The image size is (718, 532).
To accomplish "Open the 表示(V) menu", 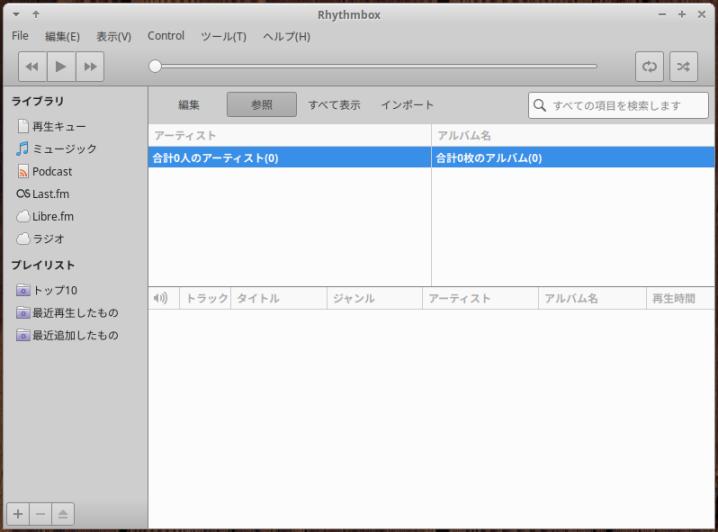I will [114, 36].
